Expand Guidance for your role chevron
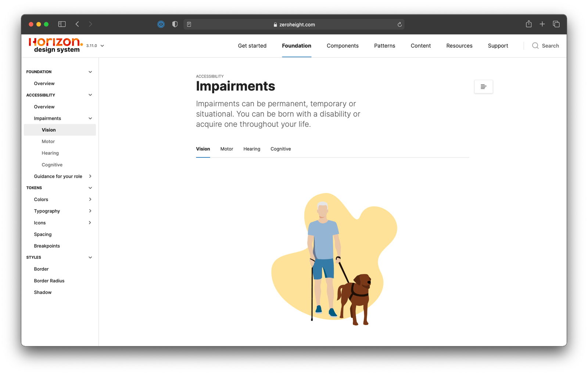The height and width of the screenshot is (374, 588). coord(90,176)
